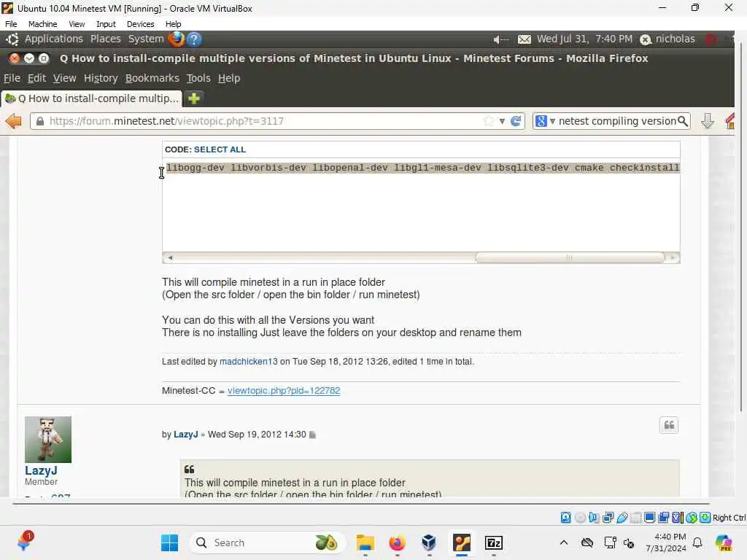Click the code box left scroll arrow
Viewport: 747px width, 560px height.
170,257
